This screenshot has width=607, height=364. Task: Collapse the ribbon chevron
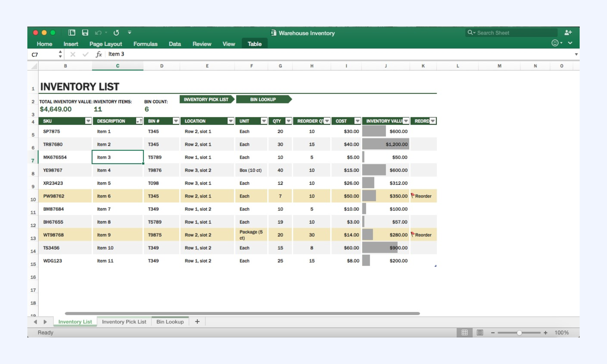[570, 43]
